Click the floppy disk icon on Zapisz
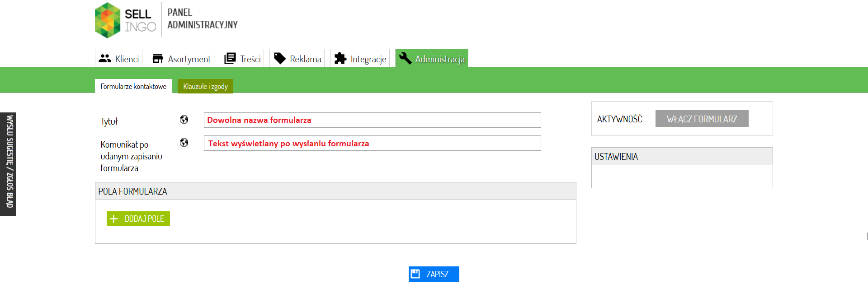This screenshot has width=868, height=284. point(415,274)
